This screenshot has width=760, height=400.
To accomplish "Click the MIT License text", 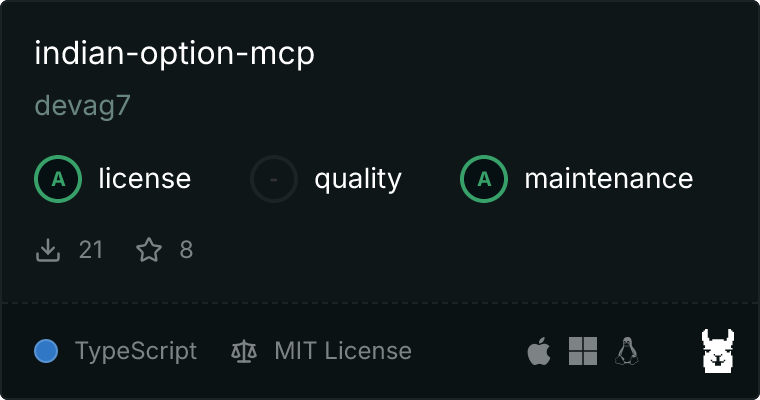I will click(x=343, y=351).
